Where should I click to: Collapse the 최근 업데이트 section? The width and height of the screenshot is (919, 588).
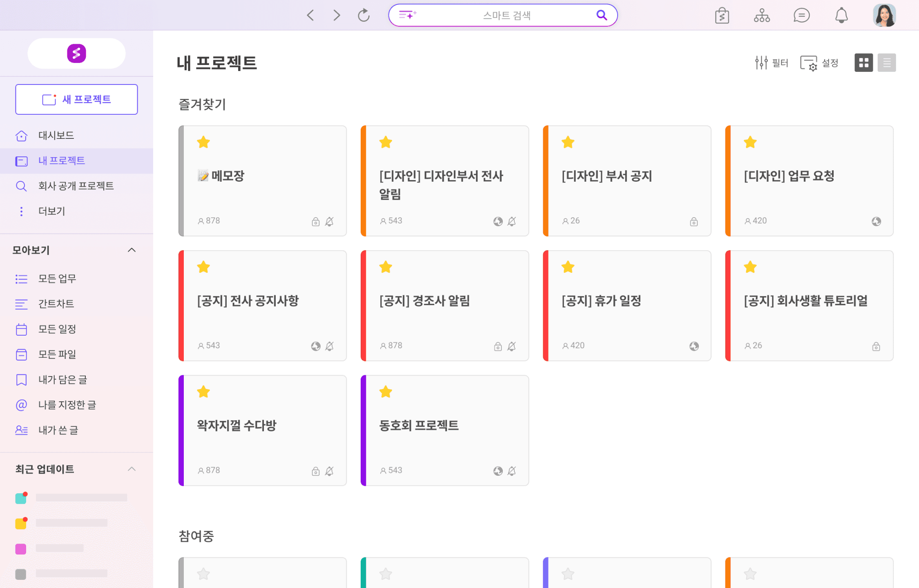point(132,469)
